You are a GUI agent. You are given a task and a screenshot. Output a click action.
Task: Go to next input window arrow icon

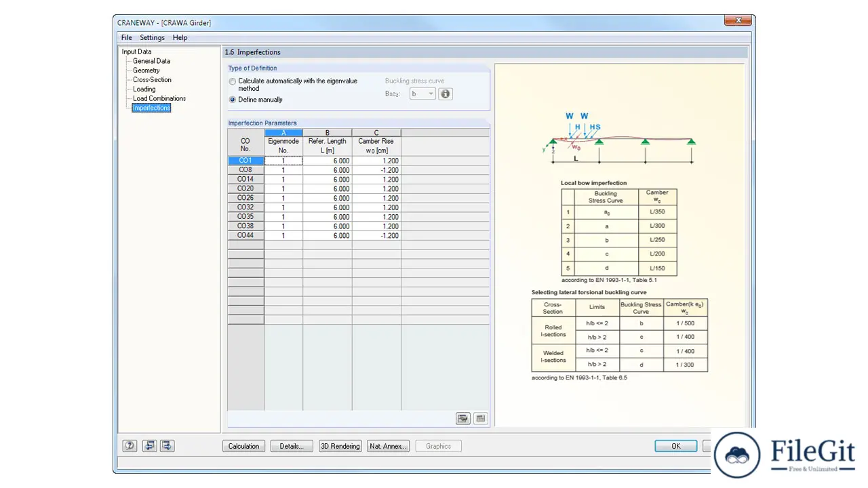click(x=167, y=446)
